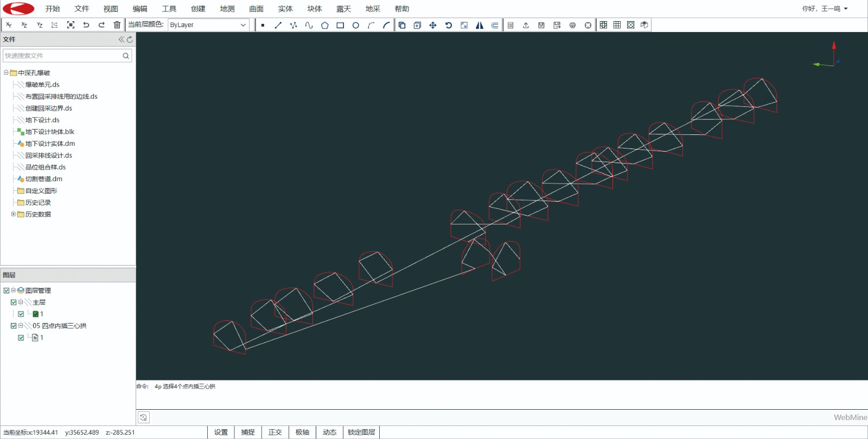
Task: Select the rectangle drawing tool
Action: pos(340,25)
